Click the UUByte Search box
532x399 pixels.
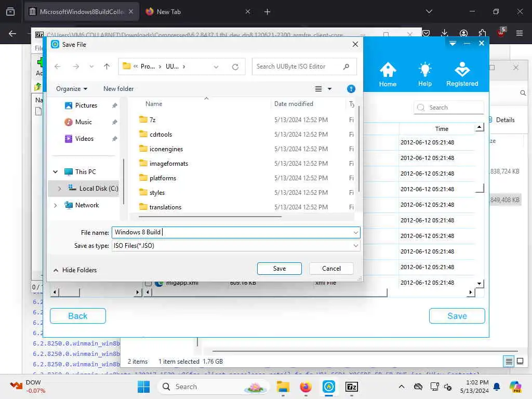448,108
